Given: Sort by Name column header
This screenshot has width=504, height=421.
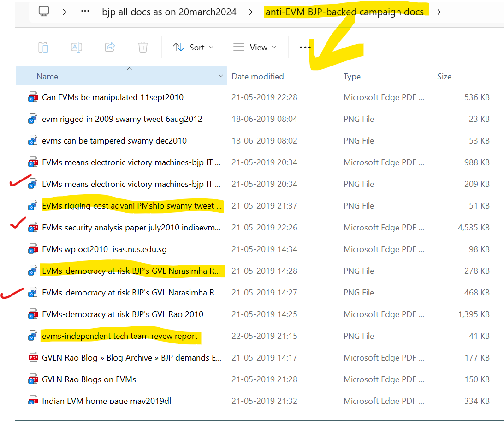Looking at the screenshot, I should tap(47, 76).
